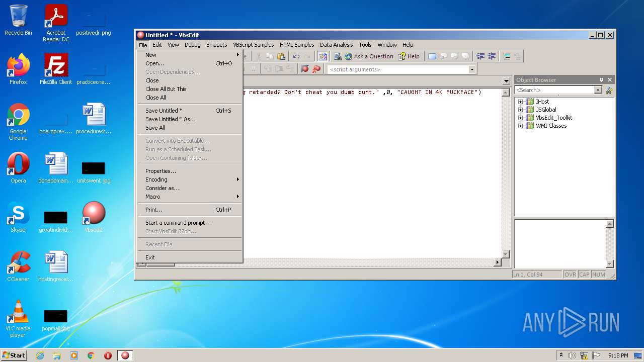Open the Debug menu
Viewport: 644px width, 362px height.
pyautogui.click(x=193, y=45)
